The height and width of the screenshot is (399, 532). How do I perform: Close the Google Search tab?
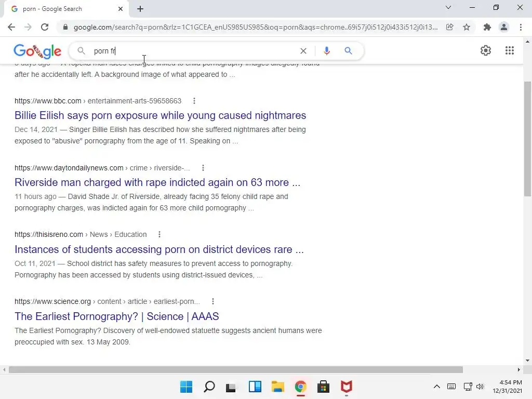tap(121, 9)
